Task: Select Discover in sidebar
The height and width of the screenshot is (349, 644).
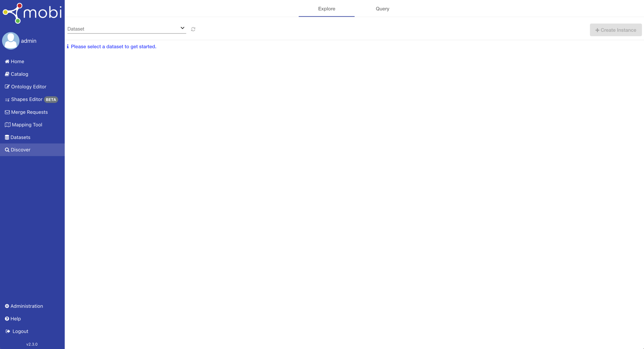Action: 32,150
